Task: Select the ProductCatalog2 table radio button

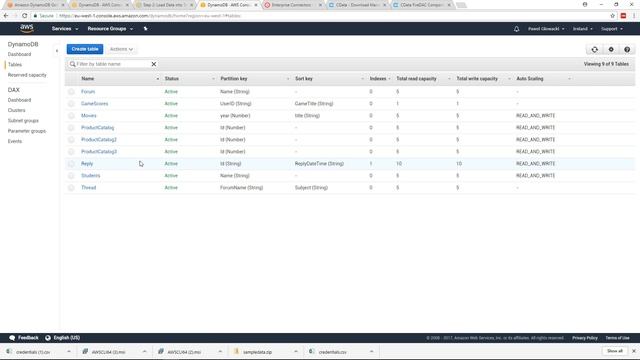Action: 71,140
